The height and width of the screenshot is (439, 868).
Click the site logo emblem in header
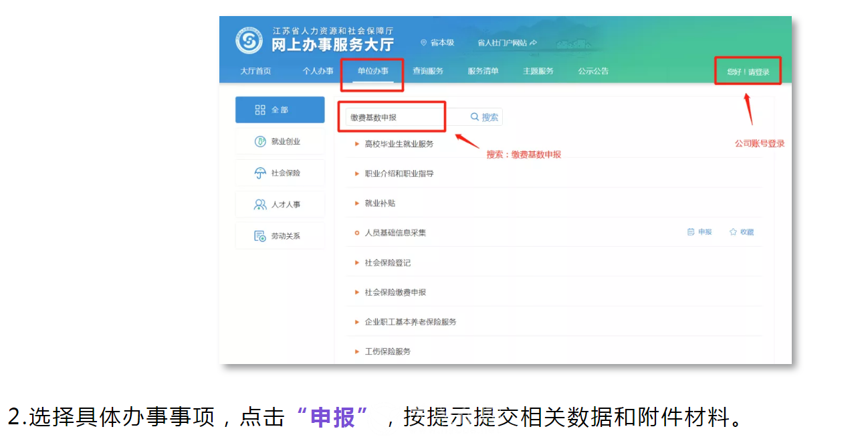coord(249,41)
